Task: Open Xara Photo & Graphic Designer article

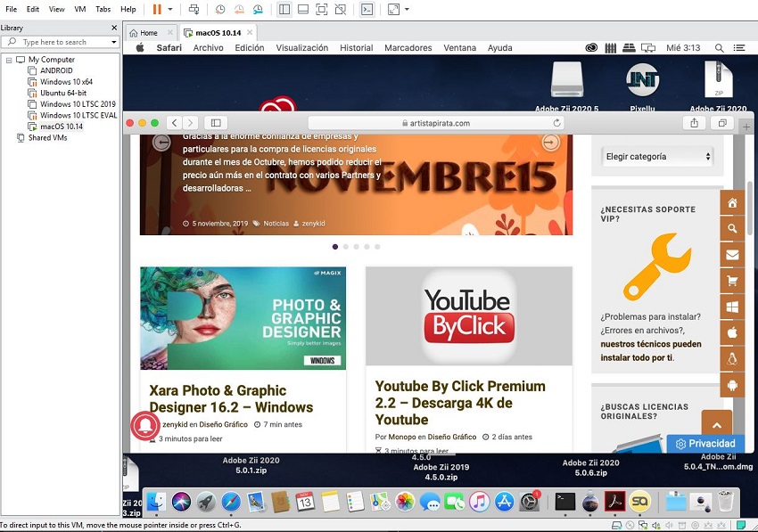Action: tap(231, 398)
